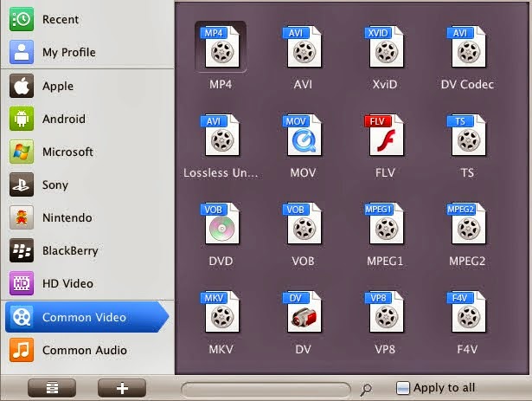Screen dimensions: 532x401
Task: Click the "Lossless Un..." label text
Action: tap(221, 172)
